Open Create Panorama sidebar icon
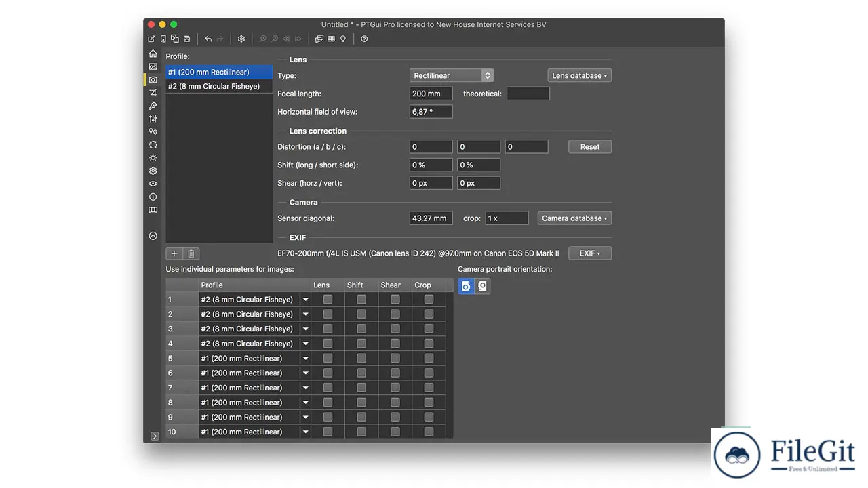 [153, 209]
